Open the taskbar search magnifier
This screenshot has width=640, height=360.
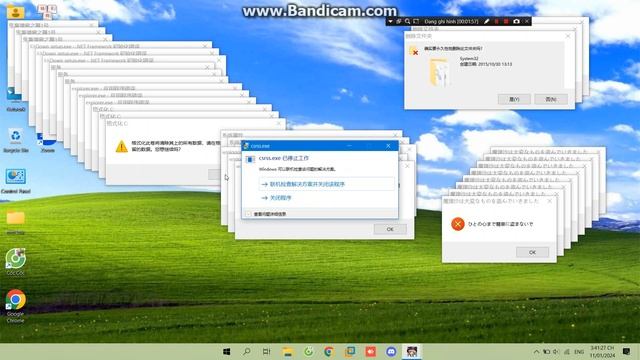tap(247, 351)
